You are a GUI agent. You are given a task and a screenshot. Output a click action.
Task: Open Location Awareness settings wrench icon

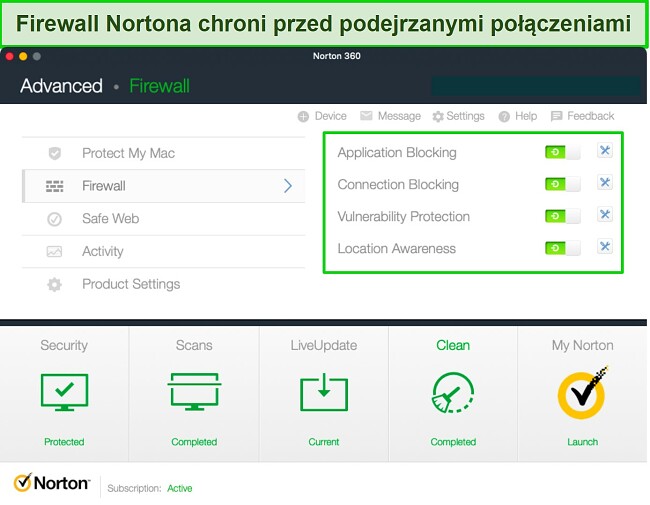point(605,246)
